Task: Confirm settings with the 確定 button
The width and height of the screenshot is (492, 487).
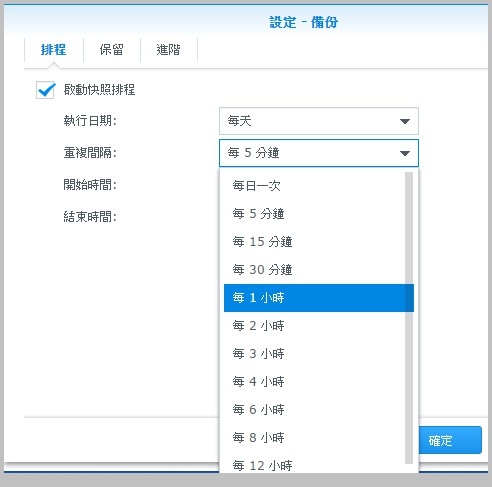Action: coord(450,440)
